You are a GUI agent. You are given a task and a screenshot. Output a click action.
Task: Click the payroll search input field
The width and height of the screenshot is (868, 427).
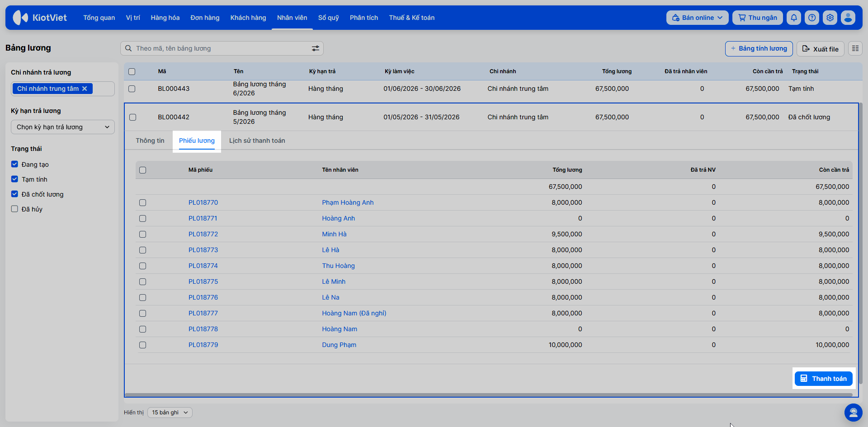click(x=222, y=48)
